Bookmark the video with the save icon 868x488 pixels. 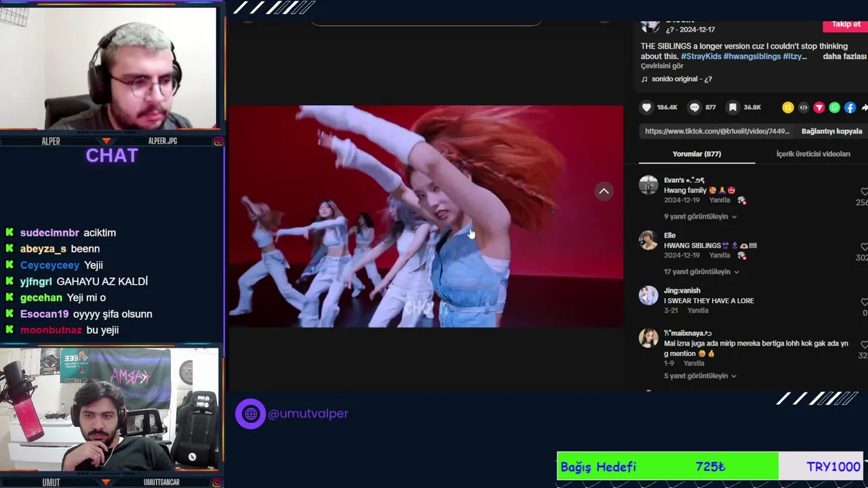click(x=732, y=107)
